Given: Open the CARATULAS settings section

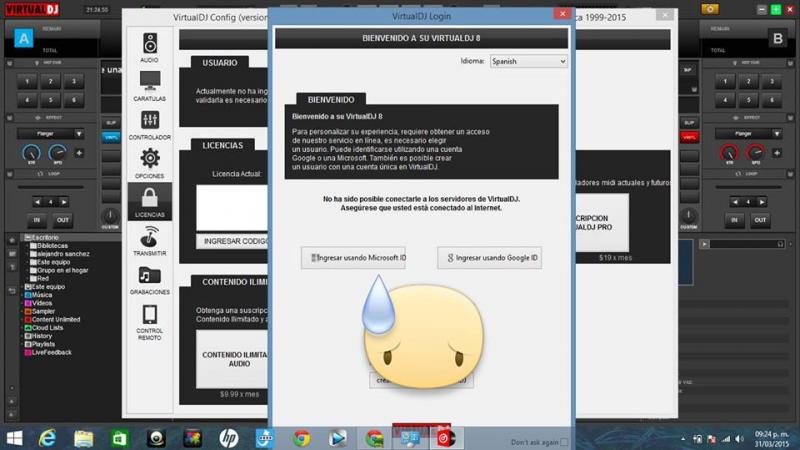Looking at the screenshot, I should pyautogui.click(x=149, y=86).
